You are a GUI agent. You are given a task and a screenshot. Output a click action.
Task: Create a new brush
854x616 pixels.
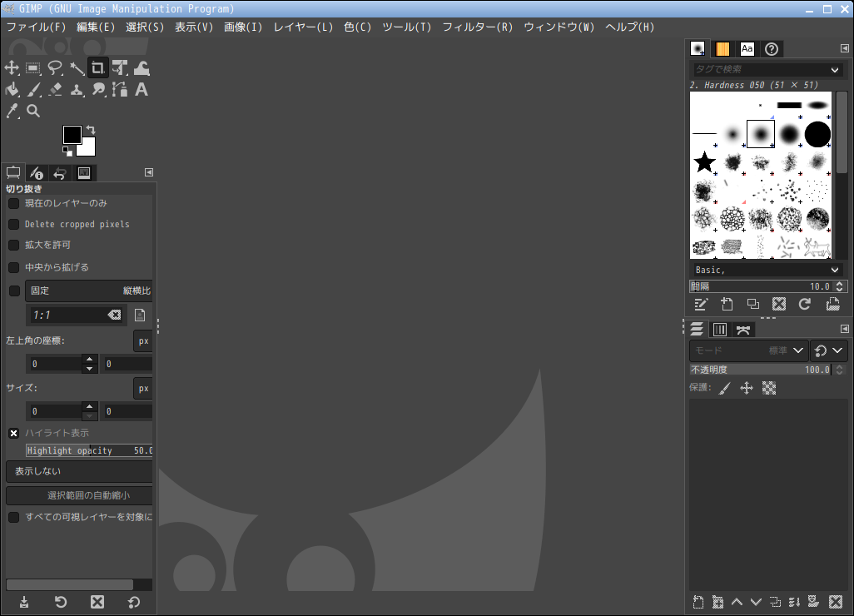(x=727, y=305)
